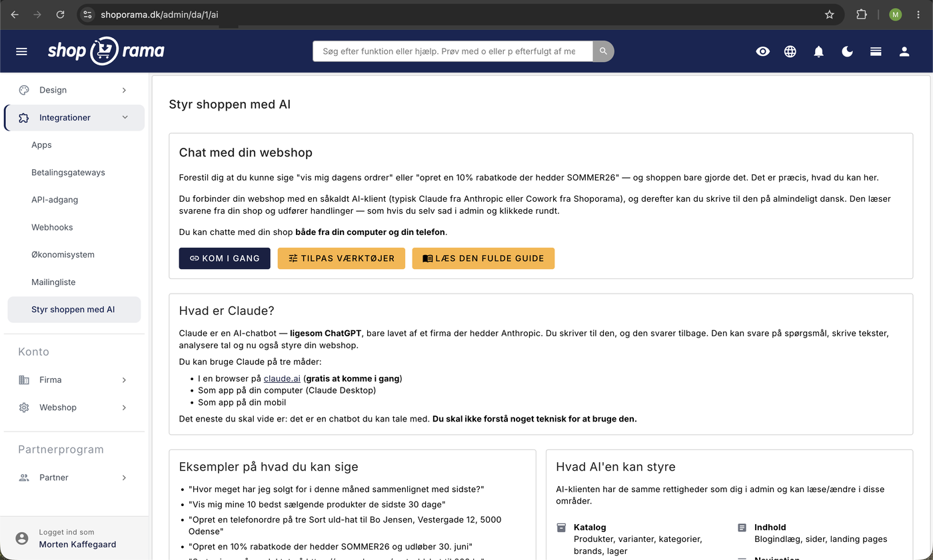Click the name Morten Kaffegaard
Image resolution: width=933 pixels, height=560 pixels.
[x=77, y=544]
